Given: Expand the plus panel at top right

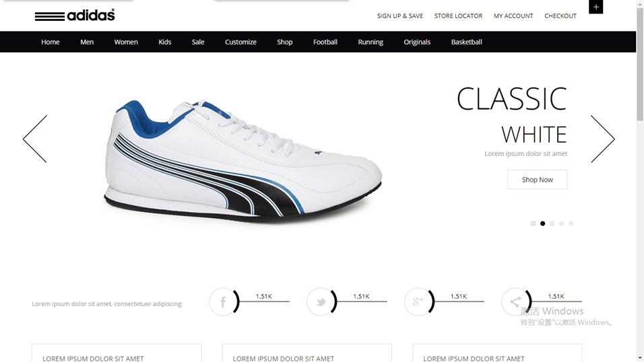Looking at the screenshot, I should click(x=595, y=7).
